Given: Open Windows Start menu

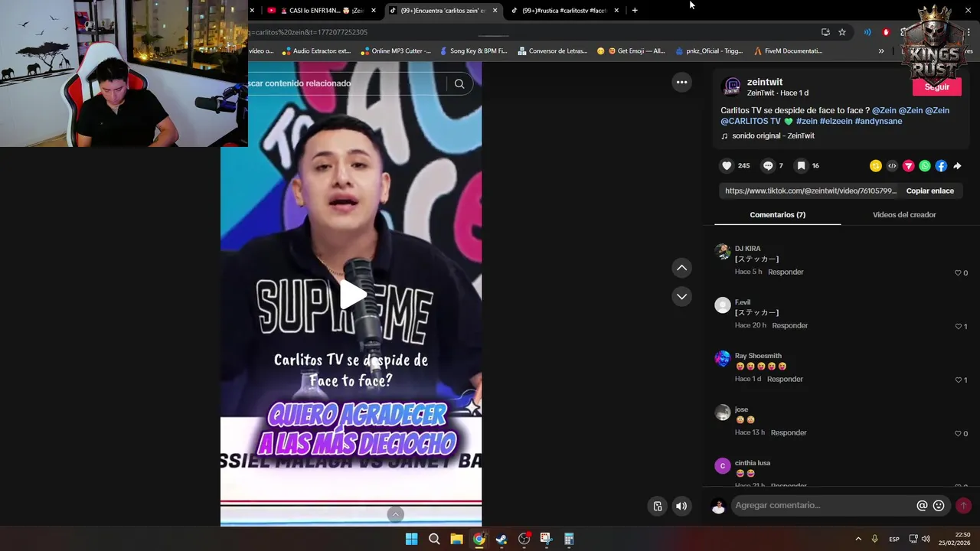Looking at the screenshot, I should pos(411,539).
